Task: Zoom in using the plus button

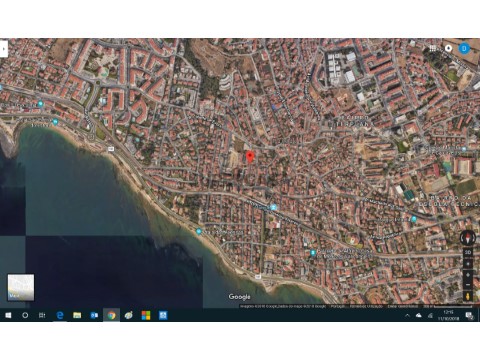Action: click(x=468, y=275)
